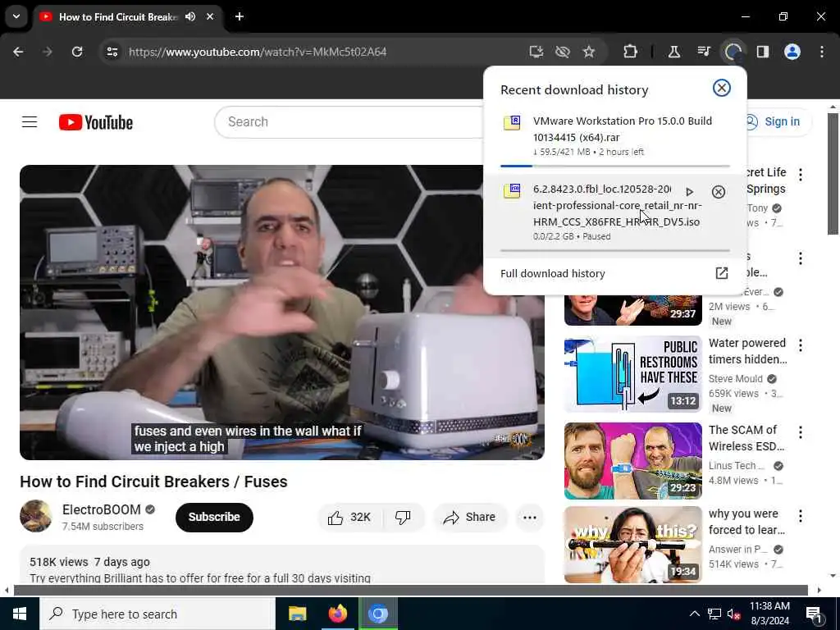Viewport: 840px width, 630px height.
Task: Click the ISO file icon in downloads
Action: click(x=512, y=190)
